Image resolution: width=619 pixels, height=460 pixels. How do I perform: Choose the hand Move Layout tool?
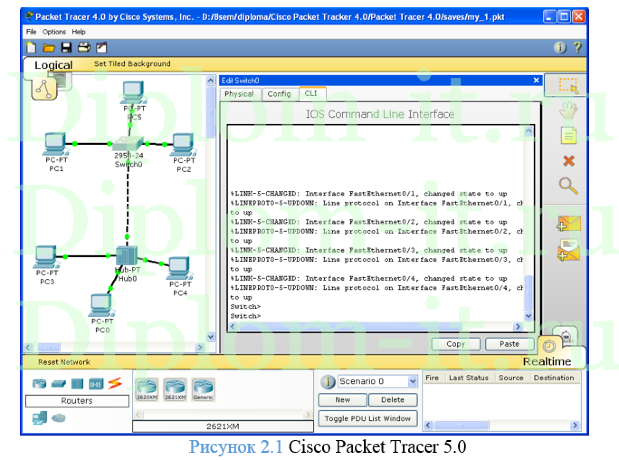click(568, 110)
